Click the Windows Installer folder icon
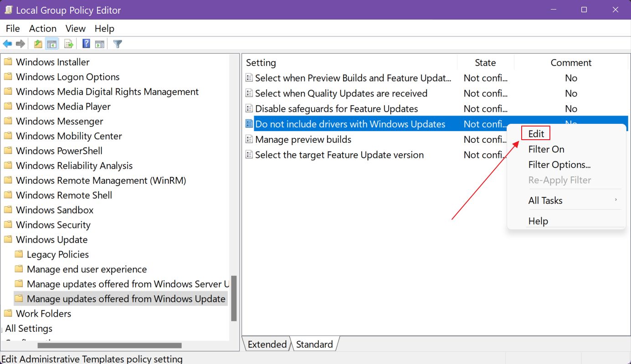This screenshot has width=631, height=364. pyautogui.click(x=8, y=62)
